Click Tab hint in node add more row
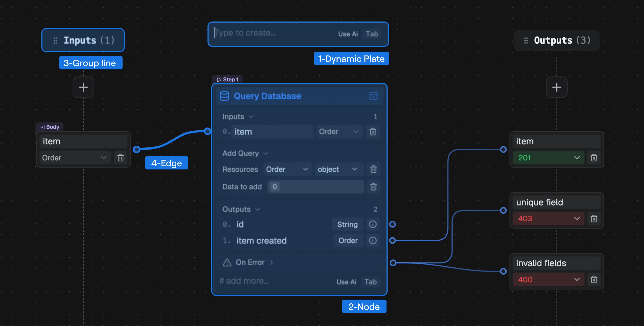644x326 pixels. [371, 282]
